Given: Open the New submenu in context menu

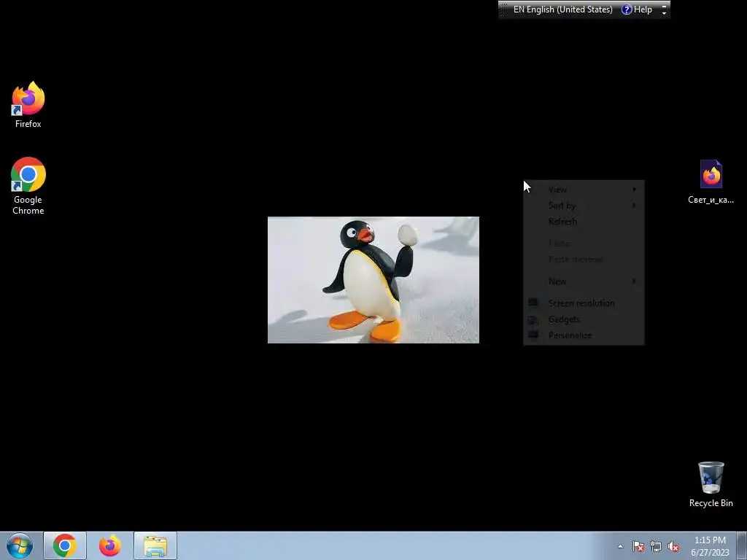Looking at the screenshot, I should [584, 281].
